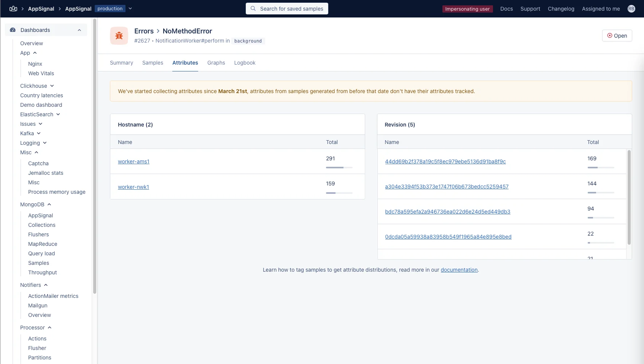
Task: Switch to the Summary tab
Action: (121, 63)
